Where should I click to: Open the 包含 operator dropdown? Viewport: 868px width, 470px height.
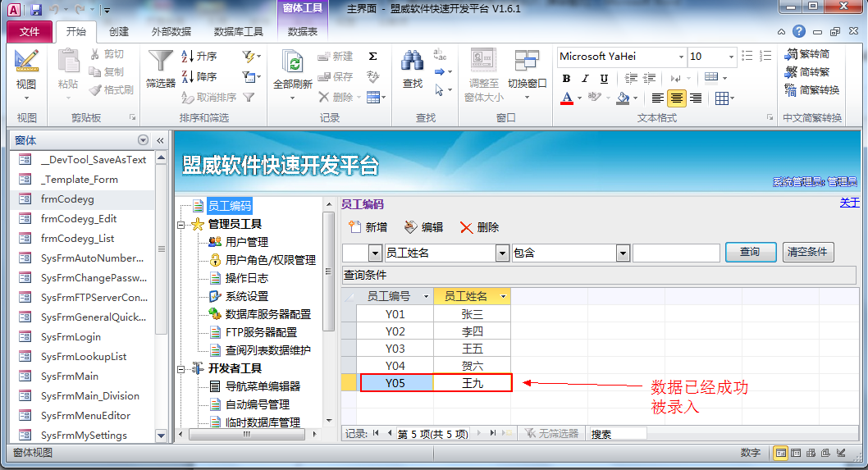tap(623, 253)
